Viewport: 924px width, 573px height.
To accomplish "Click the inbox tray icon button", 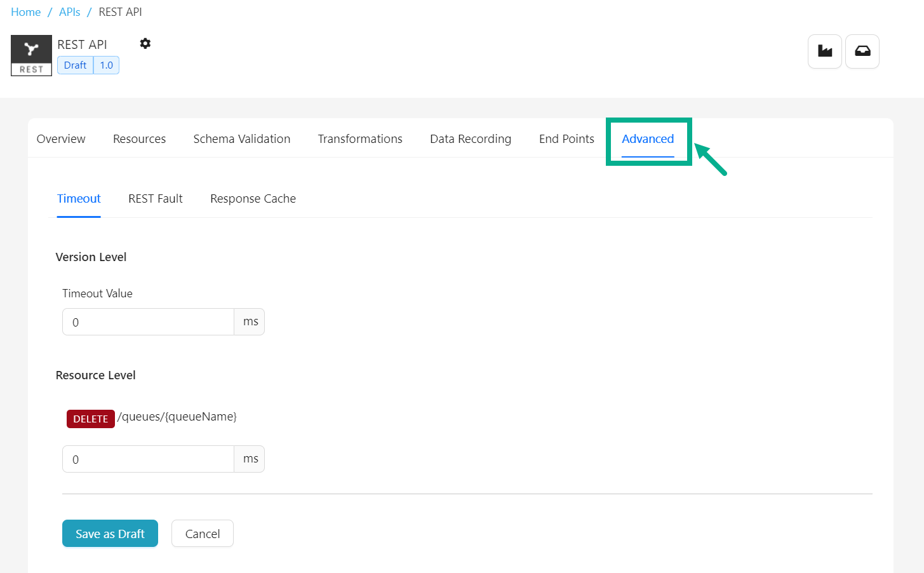I will tap(862, 51).
